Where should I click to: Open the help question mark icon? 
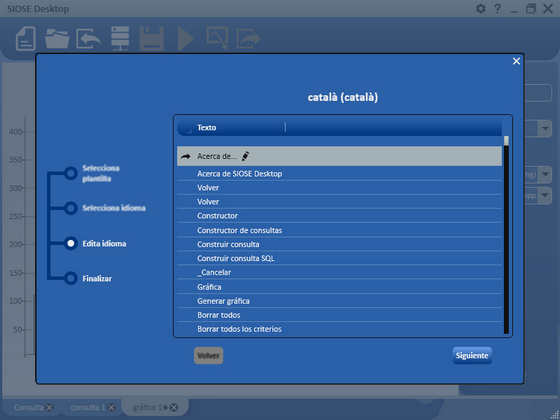[498, 9]
